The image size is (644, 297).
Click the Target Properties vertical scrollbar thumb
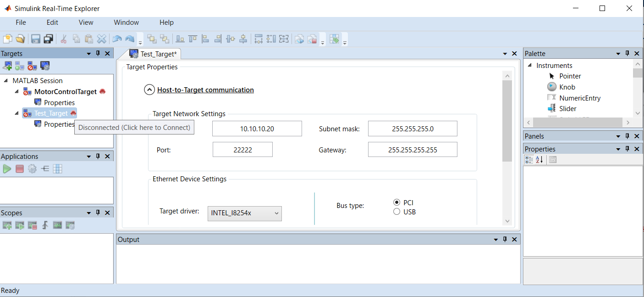coord(507,121)
